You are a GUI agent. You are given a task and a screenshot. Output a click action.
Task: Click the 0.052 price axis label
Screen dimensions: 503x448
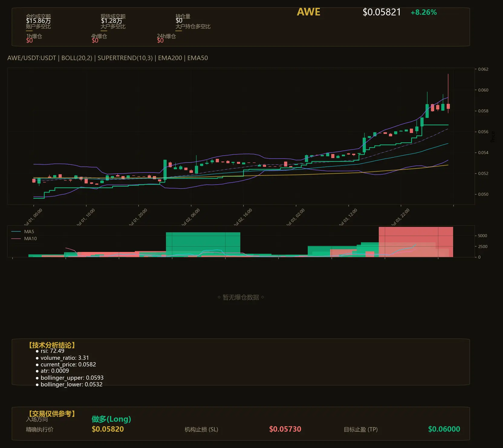[483, 173]
